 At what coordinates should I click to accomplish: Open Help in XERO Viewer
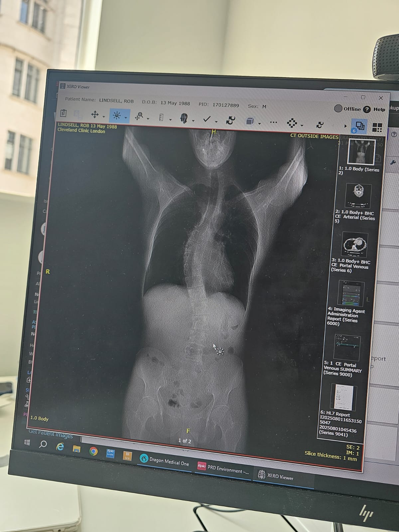(x=374, y=109)
